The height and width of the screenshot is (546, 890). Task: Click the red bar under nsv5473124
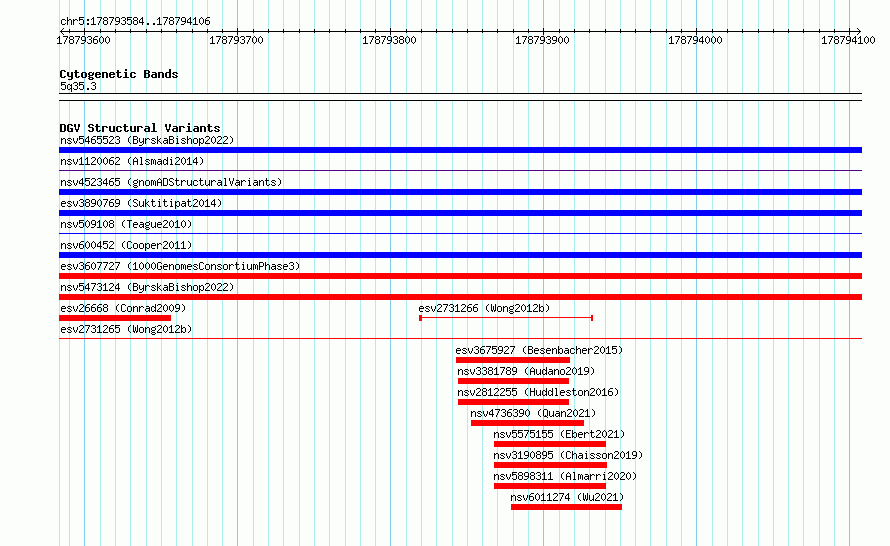click(x=460, y=297)
